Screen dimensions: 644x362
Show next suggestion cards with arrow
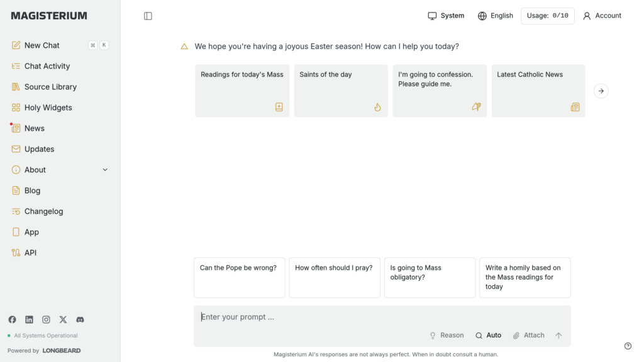tap(601, 91)
